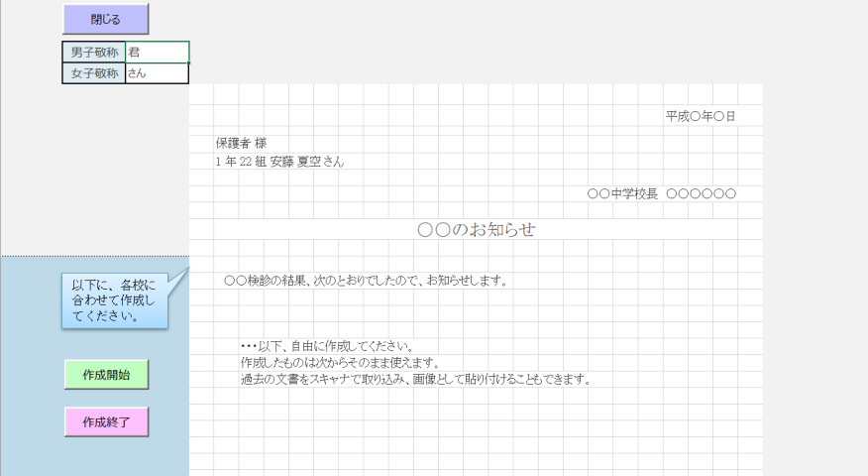Screen dimensions: 868x476
Task: Click the ○○検診の結果 sentence
Action: click(x=366, y=281)
